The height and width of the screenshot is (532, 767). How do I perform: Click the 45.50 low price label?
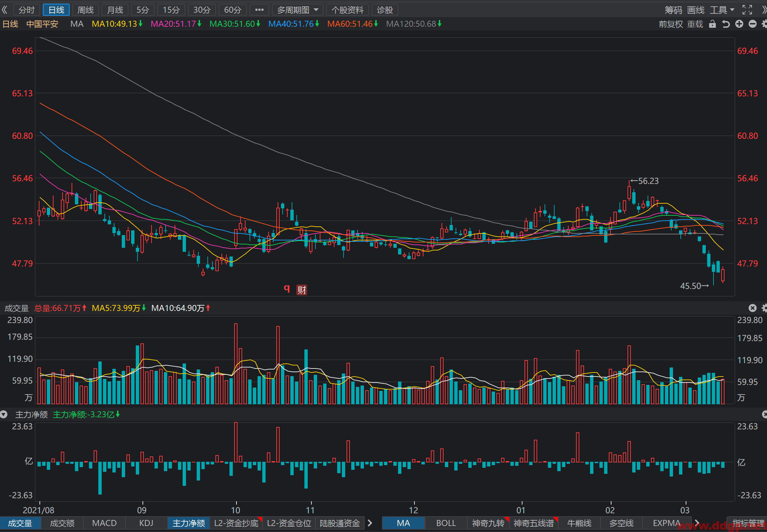coord(690,286)
